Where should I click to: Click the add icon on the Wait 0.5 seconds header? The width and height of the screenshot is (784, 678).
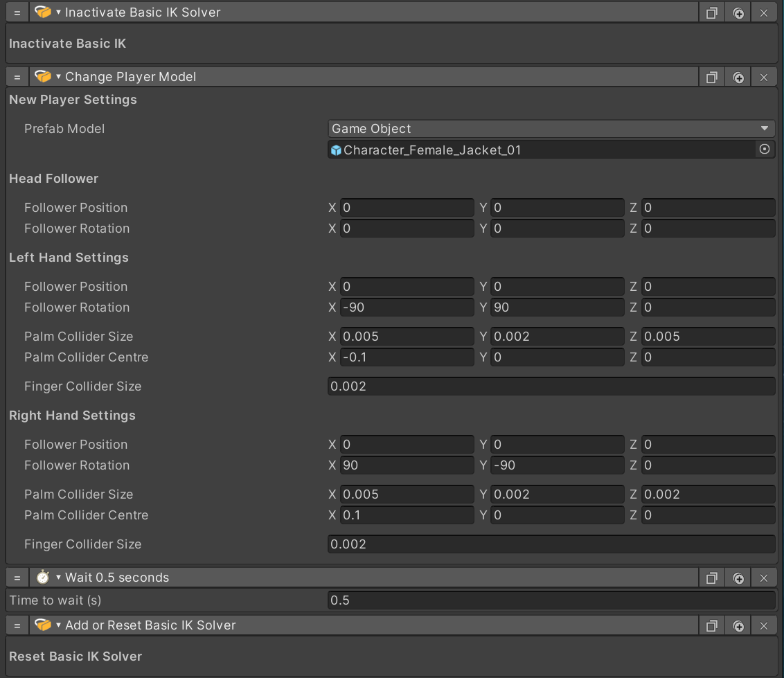[738, 578]
